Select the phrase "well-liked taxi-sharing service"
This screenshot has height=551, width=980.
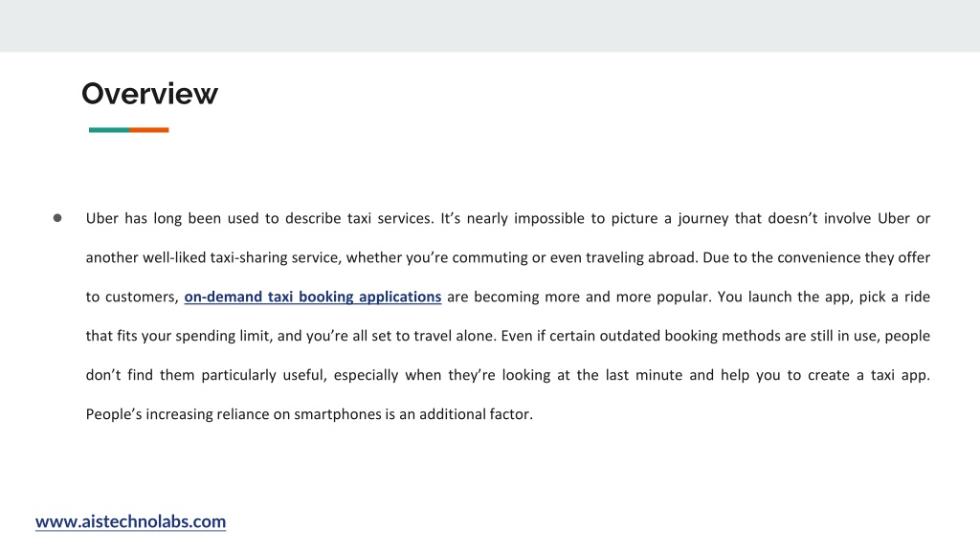pyautogui.click(x=240, y=258)
